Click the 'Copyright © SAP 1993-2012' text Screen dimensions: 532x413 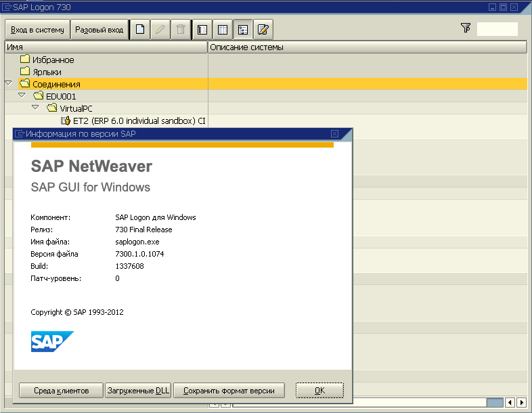click(x=77, y=312)
